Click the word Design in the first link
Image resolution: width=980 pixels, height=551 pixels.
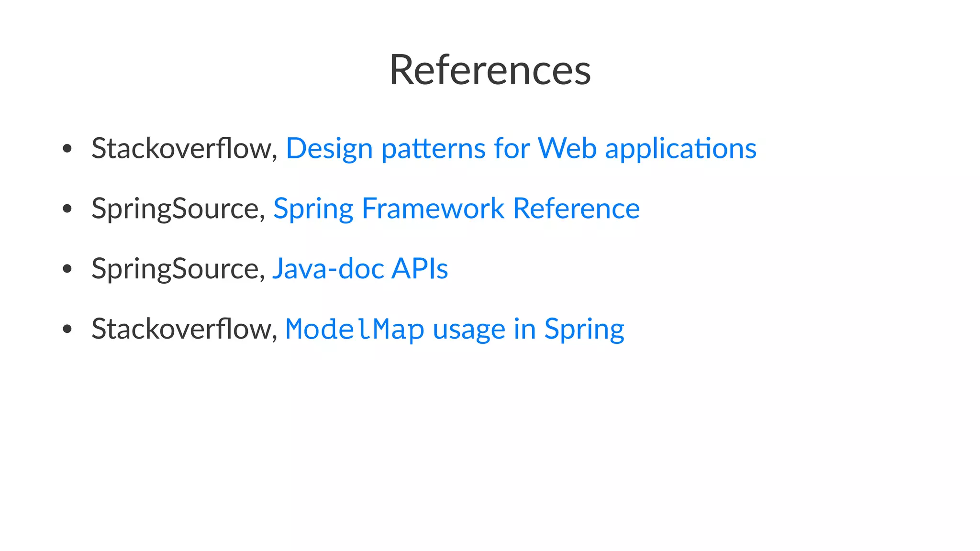[x=329, y=148]
